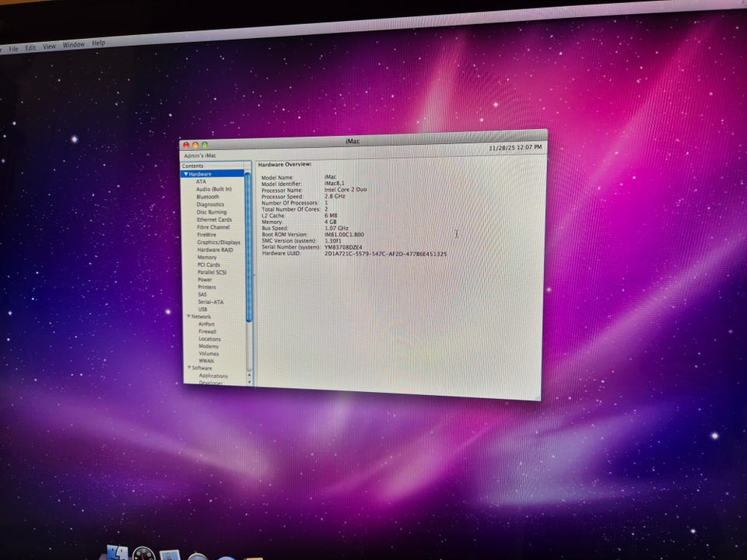Viewport: 747px width, 560px height.
Task: Select AirPort under Network
Action: 206,324
